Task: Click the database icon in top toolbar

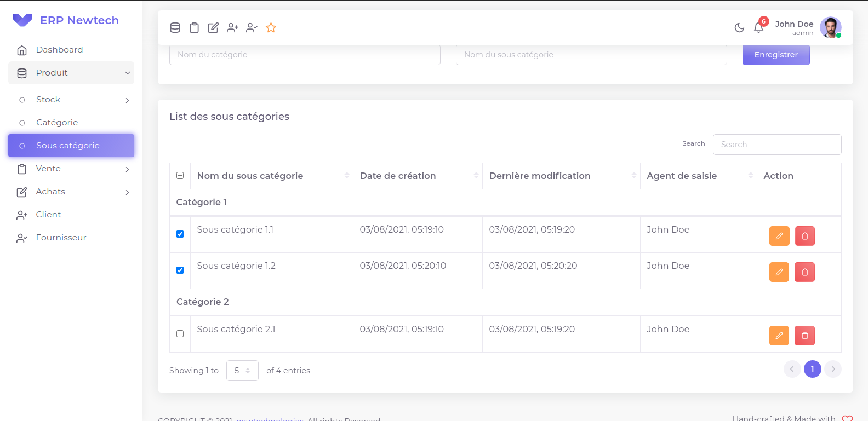Action: tap(175, 28)
